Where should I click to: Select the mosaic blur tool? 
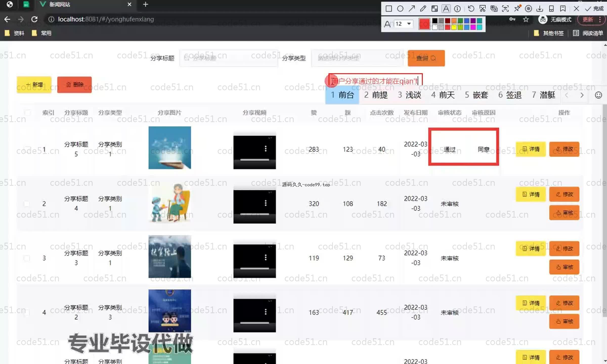[x=435, y=9]
